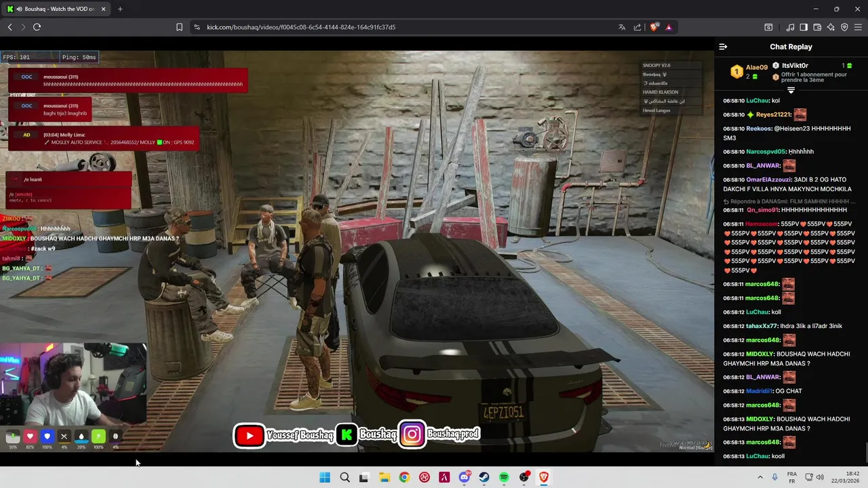Open Discord from taskbar
The width and height of the screenshot is (868, 488).
[465, 477]
